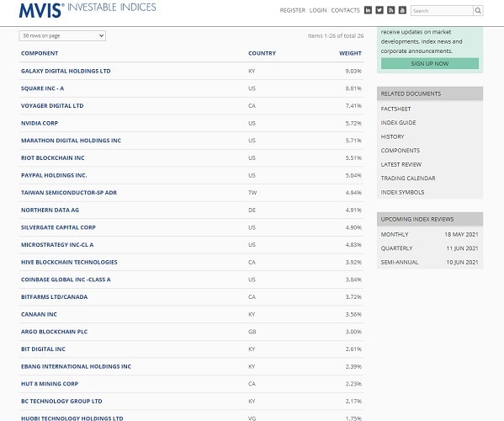Select BITFARMS LTD/CANADA component
Viewport: 504px width, 421px height.
[x=55, y=297]
